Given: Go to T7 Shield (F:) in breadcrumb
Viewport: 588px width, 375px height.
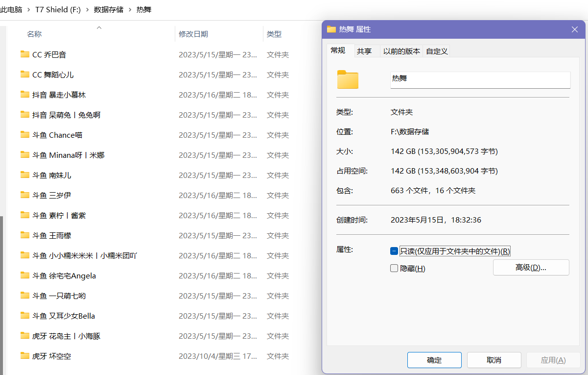Looking at the screenshot, I should pos(58,10).
